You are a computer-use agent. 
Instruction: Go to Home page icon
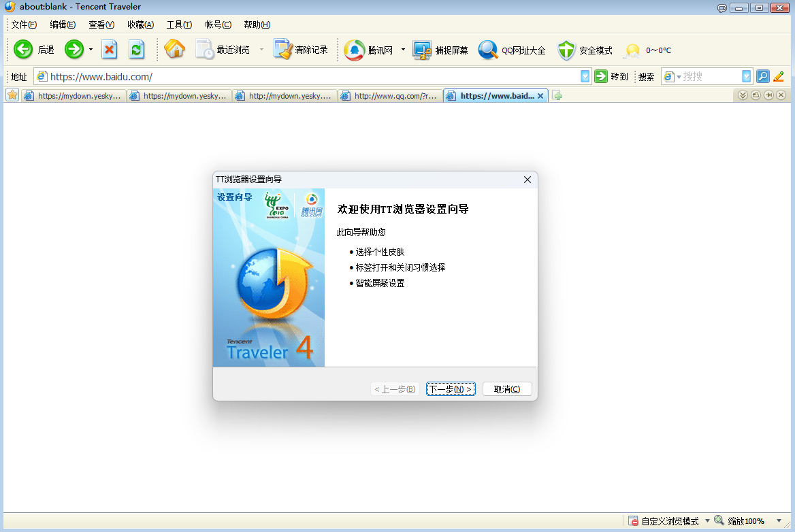coord(174,49)
